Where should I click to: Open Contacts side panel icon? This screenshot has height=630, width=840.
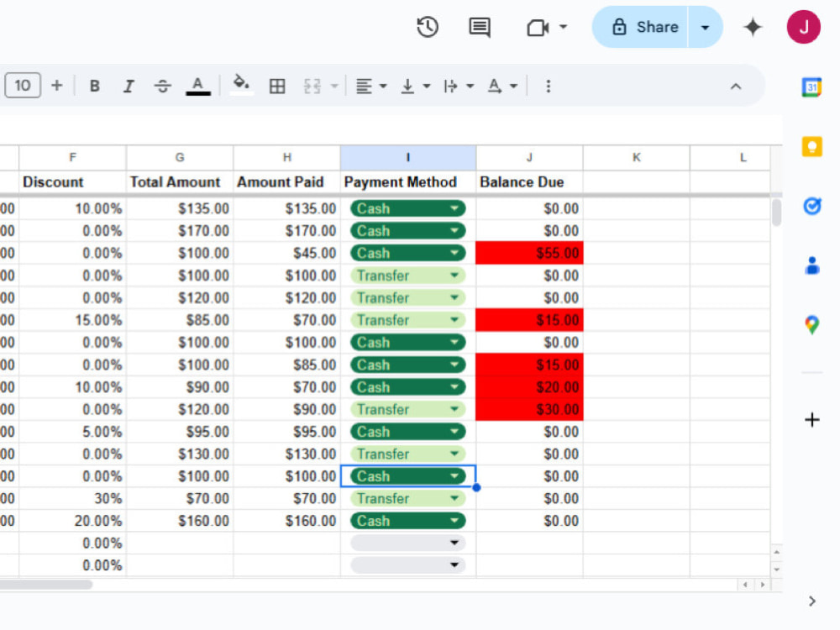click(811, 265)
